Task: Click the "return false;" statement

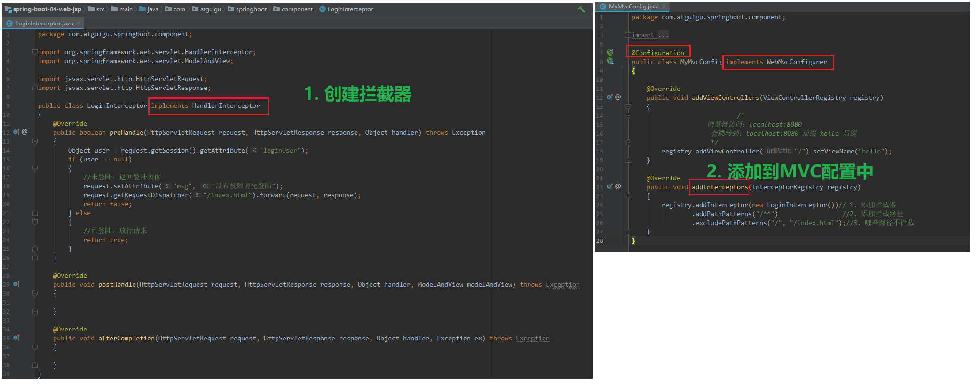Action: 107,204
